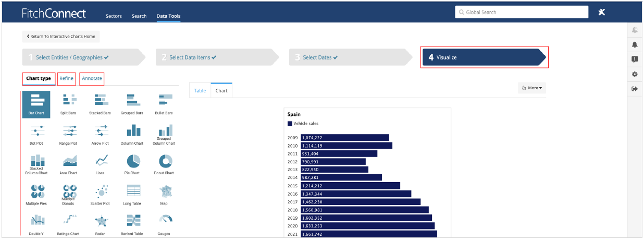This screenshot has height=240, width=644.
Task: Switch to the Table view tab
Action: (x=200, y=91)
